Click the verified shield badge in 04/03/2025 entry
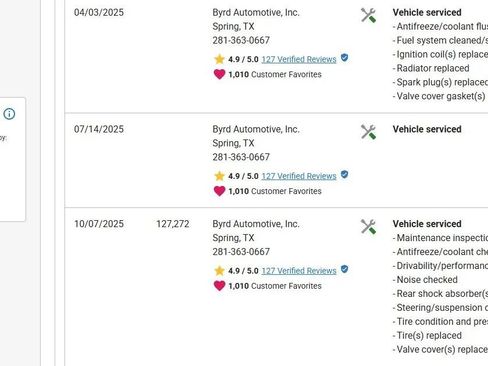 click(344, 58)
